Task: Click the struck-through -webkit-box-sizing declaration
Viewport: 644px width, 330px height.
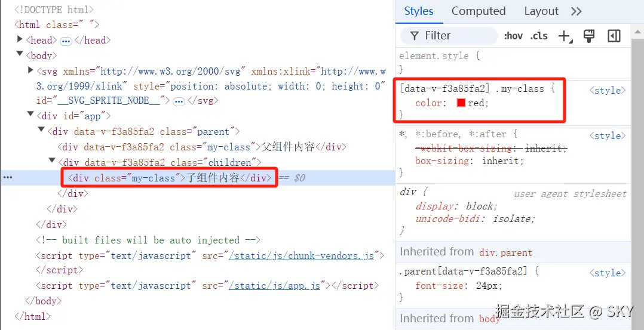Action: coord(491,148)
